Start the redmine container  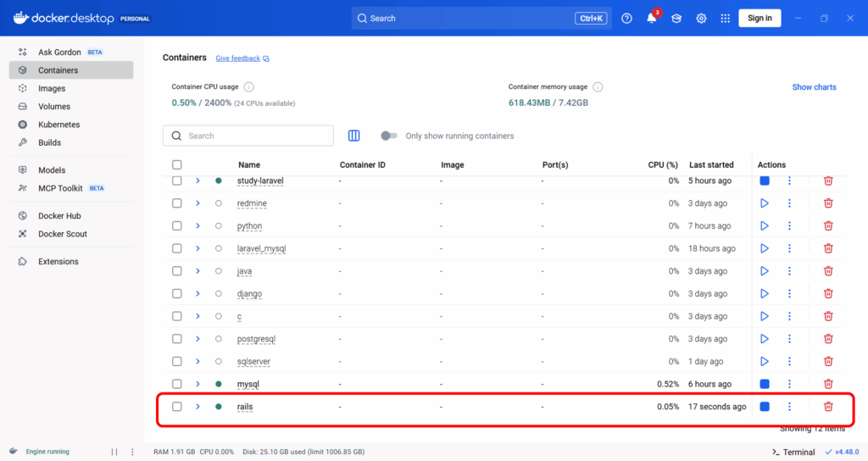click(x=764, y=203)
